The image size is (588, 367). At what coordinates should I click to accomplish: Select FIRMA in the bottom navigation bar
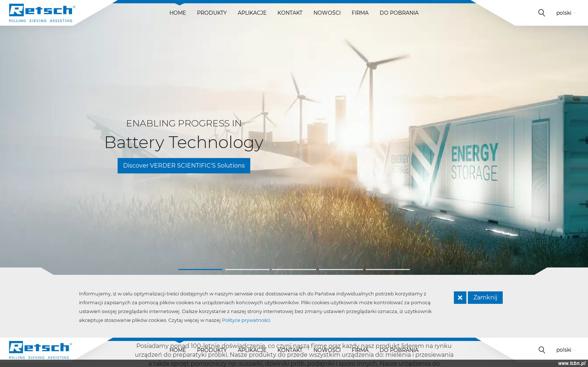(360, 350)
